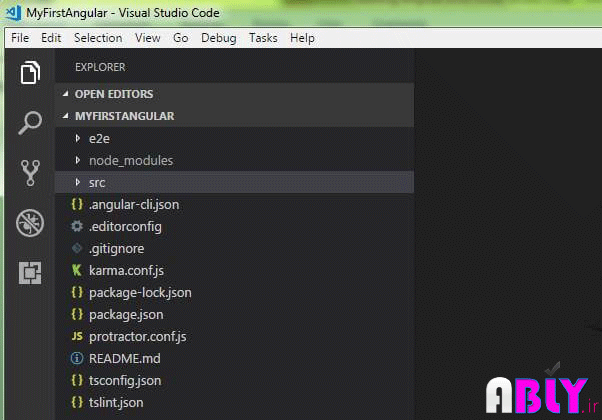Image resolution: width=602 pixels, height=420 pixels.
Task: Click the braces icon beside tsconfig.json
Action: pyautogui.click(x=77, y=380)
